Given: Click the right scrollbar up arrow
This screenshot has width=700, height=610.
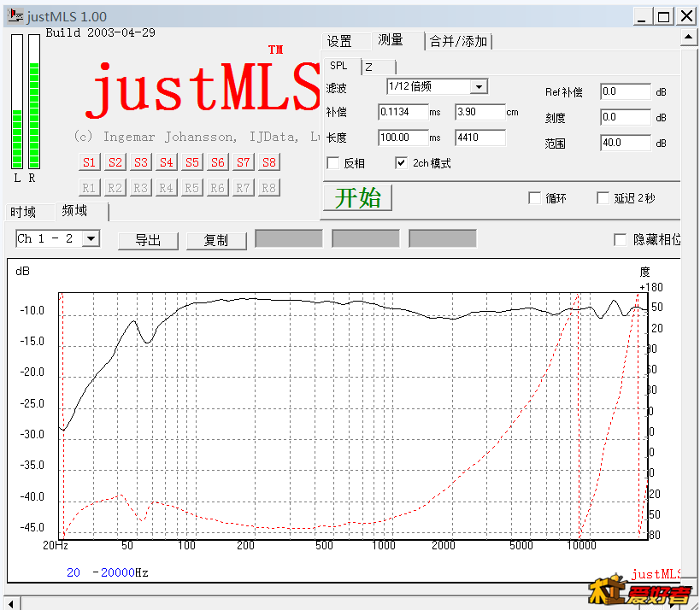Looking at the screenshot, I should tap(689, 37).
